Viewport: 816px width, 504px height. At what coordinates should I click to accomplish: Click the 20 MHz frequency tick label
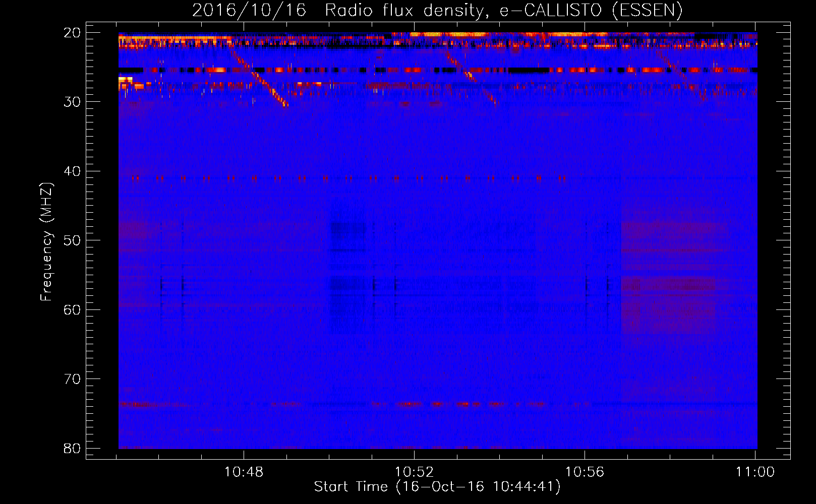pos(72,33)
